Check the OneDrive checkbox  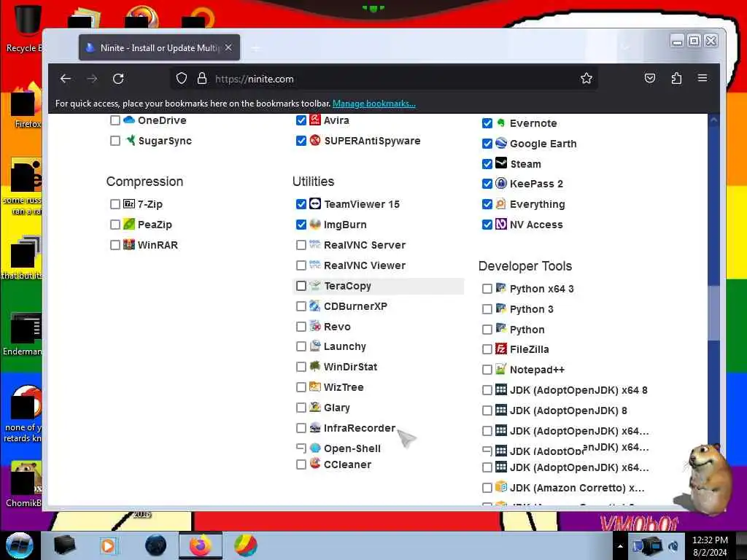click(115, 120)
